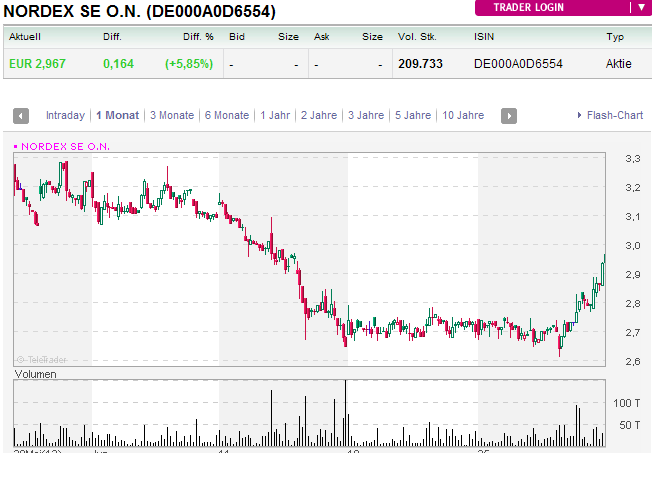Show the 1 Jahr chart
The image size is (656, 502).
[275, 115]
